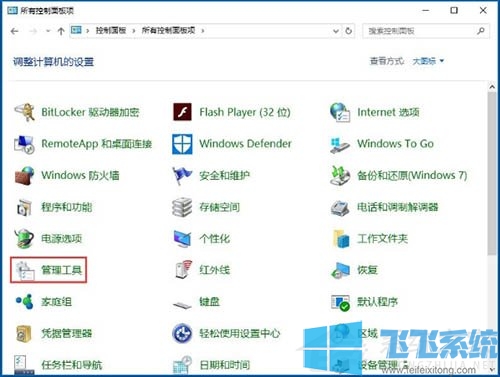Open the 日期和时间 calendar icon

coord(182,365)
